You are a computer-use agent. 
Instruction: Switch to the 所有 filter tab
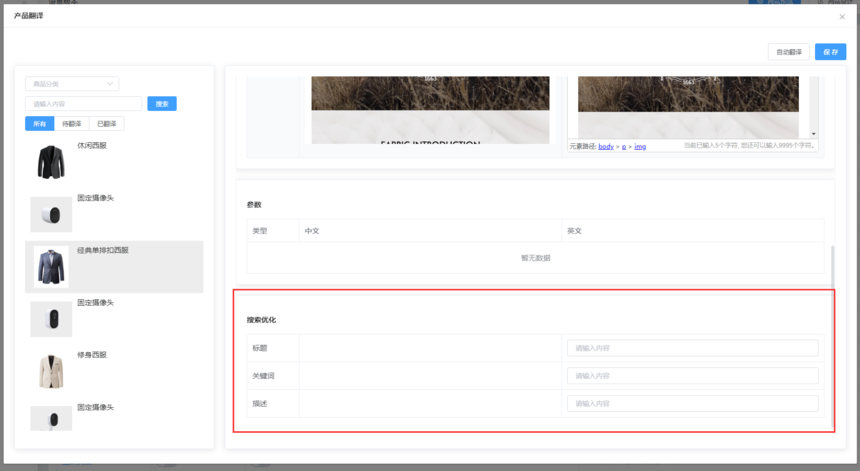(x=40, y=124)
